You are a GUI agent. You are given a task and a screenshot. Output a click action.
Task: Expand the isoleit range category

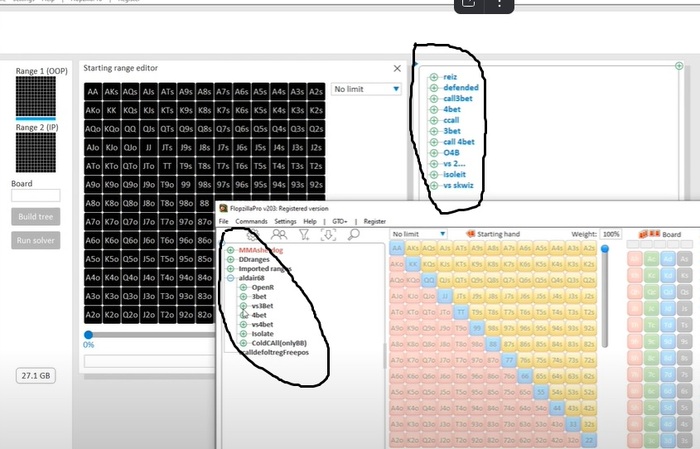coord(434,175)
